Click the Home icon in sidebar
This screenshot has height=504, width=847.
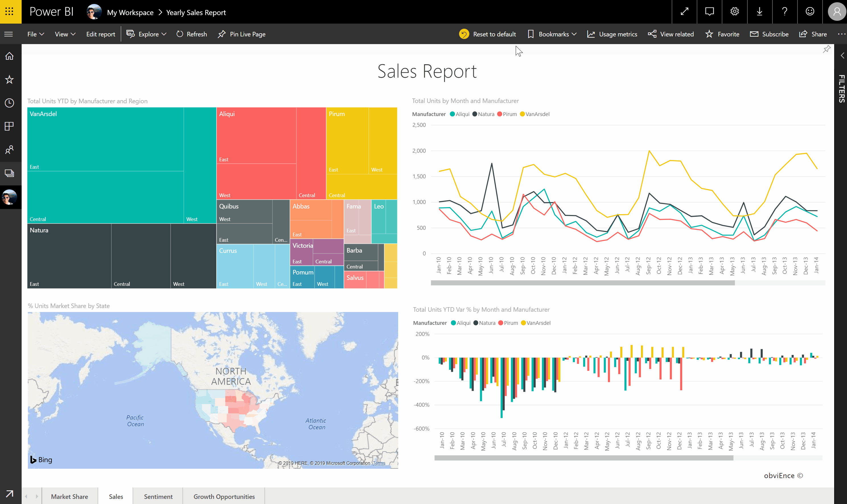click(9, 56)
